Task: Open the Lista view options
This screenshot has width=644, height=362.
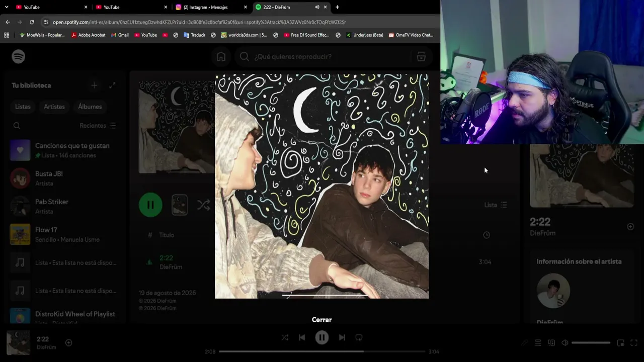Action: (496, 205)
